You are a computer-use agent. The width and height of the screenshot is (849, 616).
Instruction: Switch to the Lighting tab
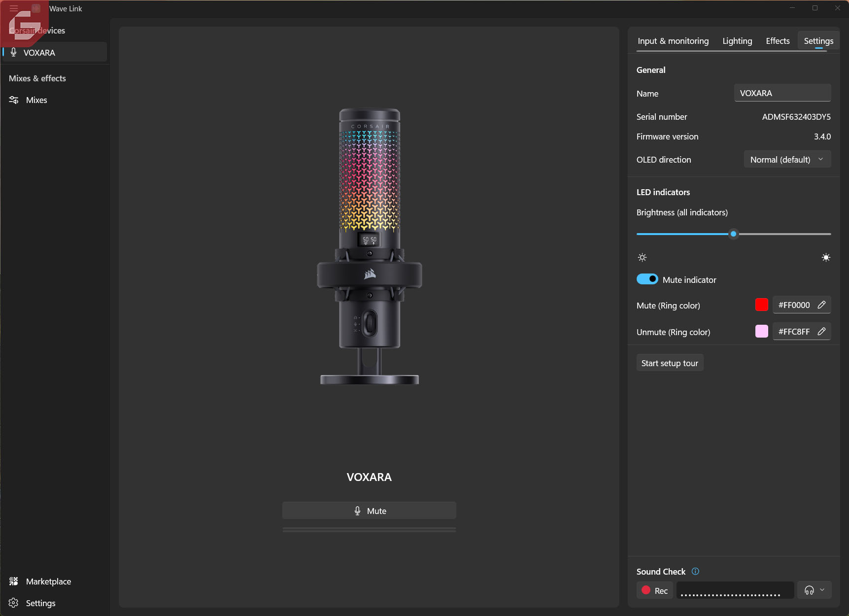tap(737, 41)
